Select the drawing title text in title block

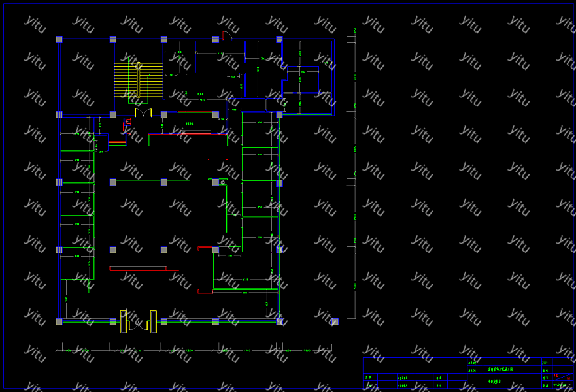click(497, 380)
